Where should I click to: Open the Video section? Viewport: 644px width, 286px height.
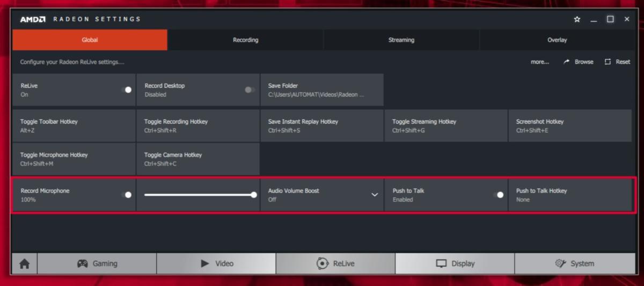(x=216, y=263)
